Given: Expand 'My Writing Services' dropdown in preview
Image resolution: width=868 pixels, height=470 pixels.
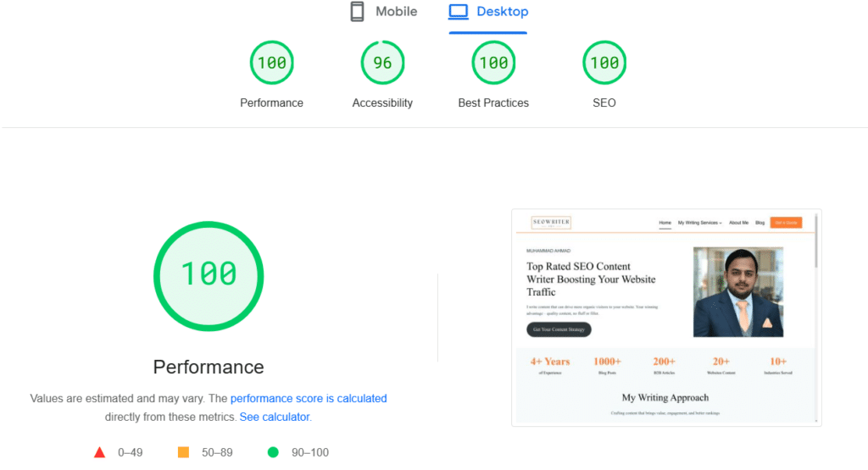Looking at the screenshot, I should (699, 223).
